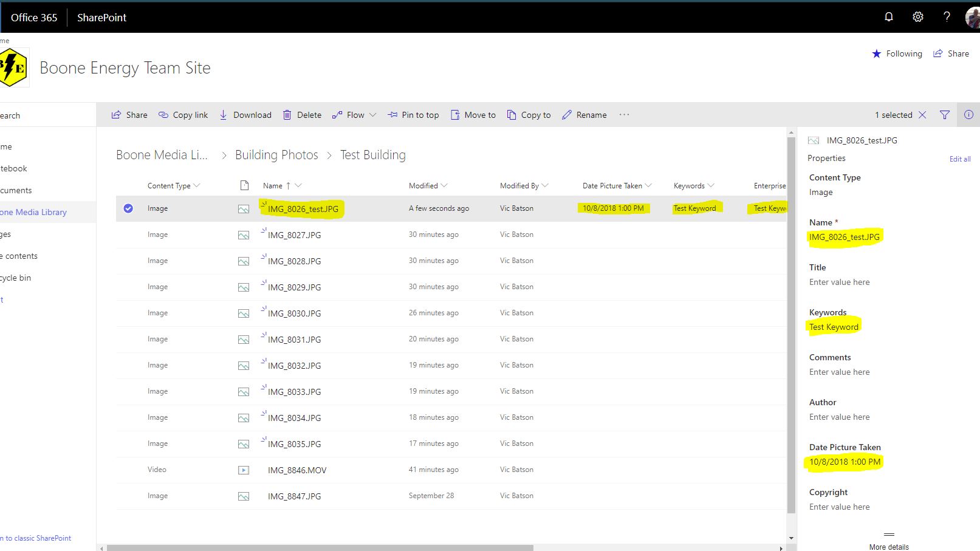Go to Building Photos breadcrumb

pyautogui.click(x=276, y=155)
